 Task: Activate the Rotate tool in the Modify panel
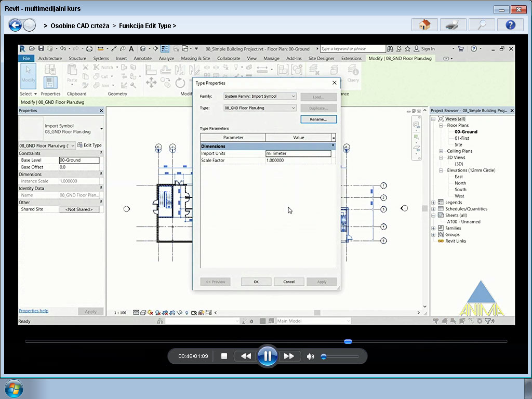pyautogui.click(x=180, y=82)
